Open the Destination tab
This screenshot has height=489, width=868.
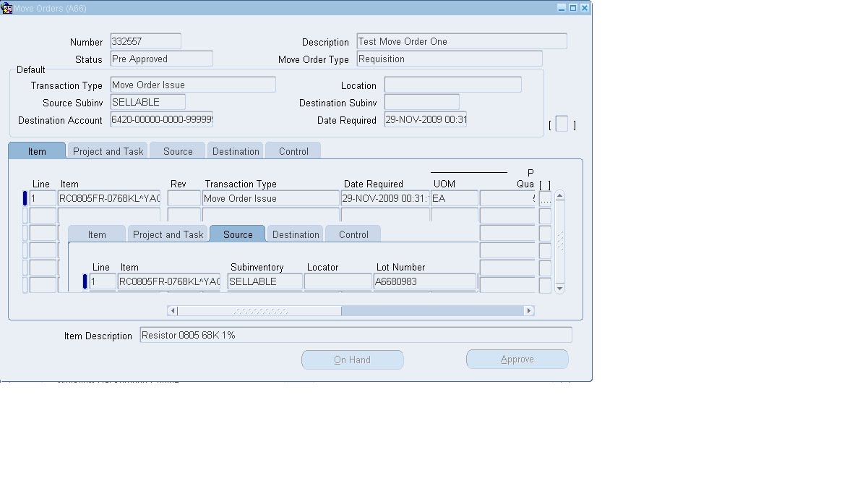[x=235, y=150]
